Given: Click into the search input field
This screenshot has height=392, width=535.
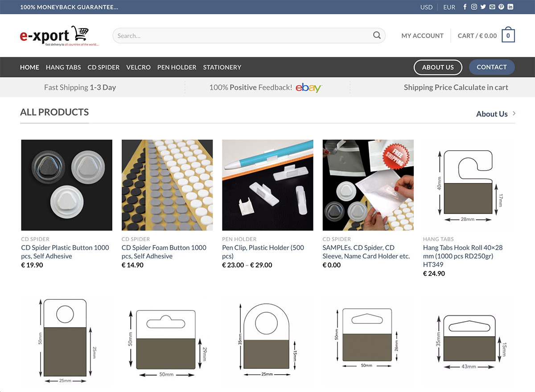Looking at the screenshot, I should (241, 36).
